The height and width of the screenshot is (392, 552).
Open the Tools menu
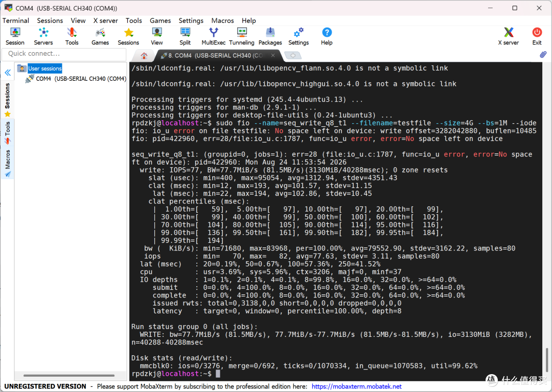134,20
